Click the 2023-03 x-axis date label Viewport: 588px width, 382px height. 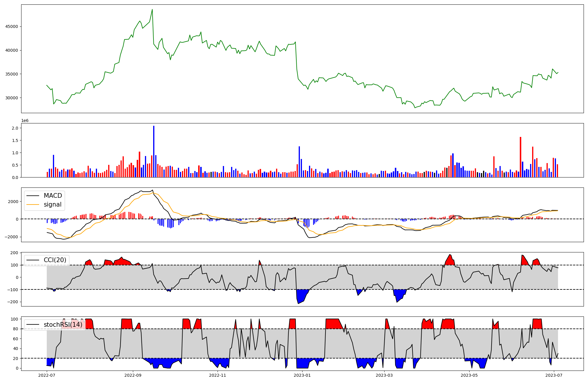pos(384,375)
